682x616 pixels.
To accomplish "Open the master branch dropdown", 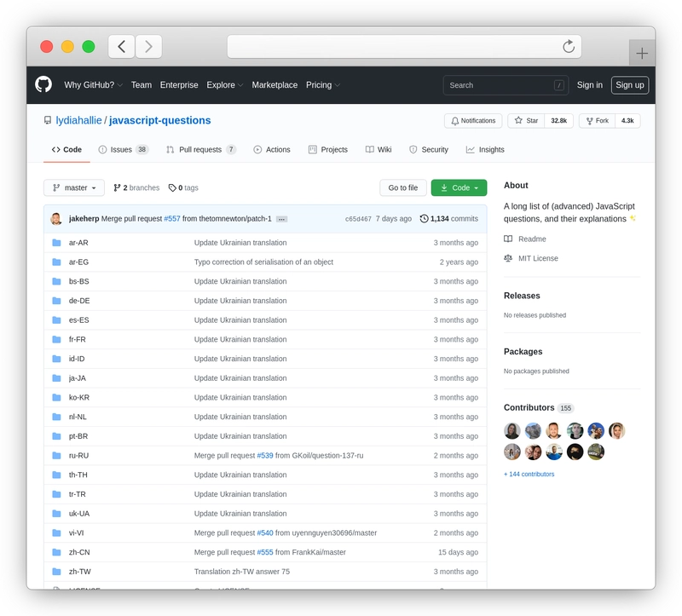I will pos(74,187).
